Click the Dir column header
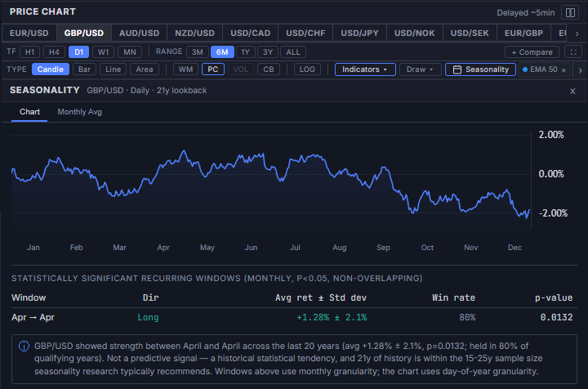Screen dimensions: 588x389 coord(151,297)
